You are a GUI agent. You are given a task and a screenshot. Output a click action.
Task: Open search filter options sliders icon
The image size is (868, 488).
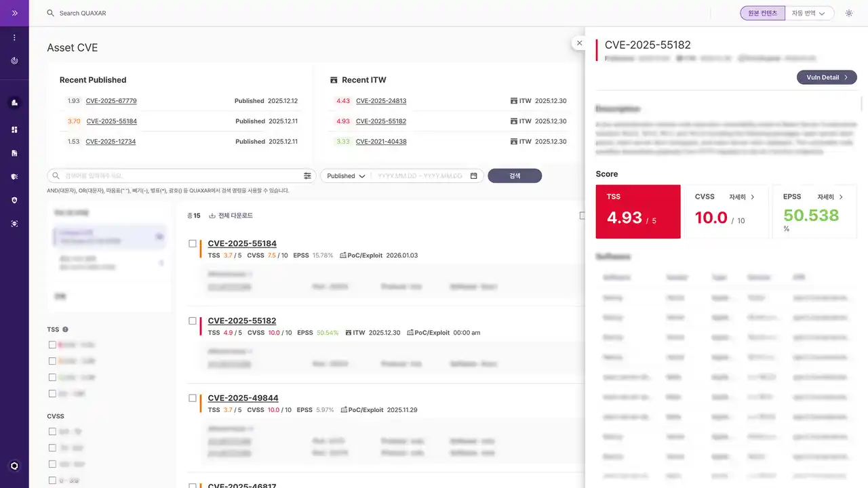[x=307, y=176]
